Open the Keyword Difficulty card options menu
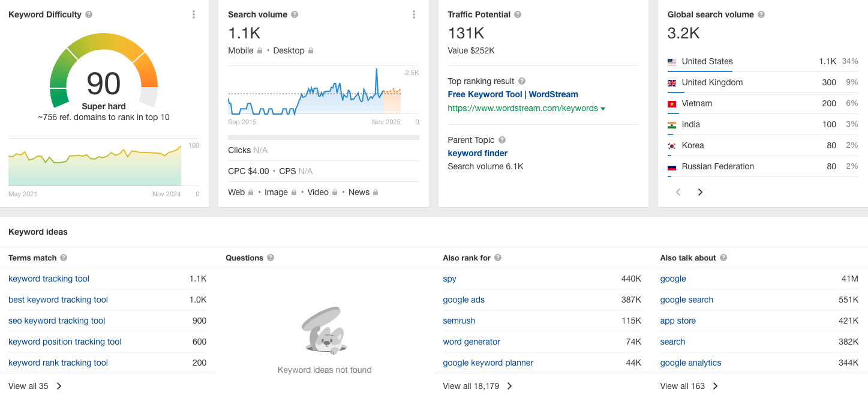868x413 pixels. [x=193, y=14]
